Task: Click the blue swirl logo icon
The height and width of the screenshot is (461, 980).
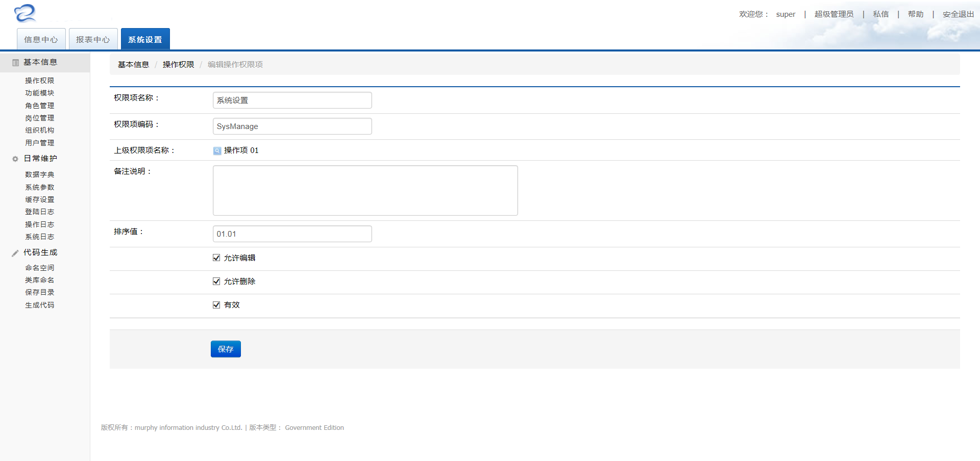Action: pos(25,13)
